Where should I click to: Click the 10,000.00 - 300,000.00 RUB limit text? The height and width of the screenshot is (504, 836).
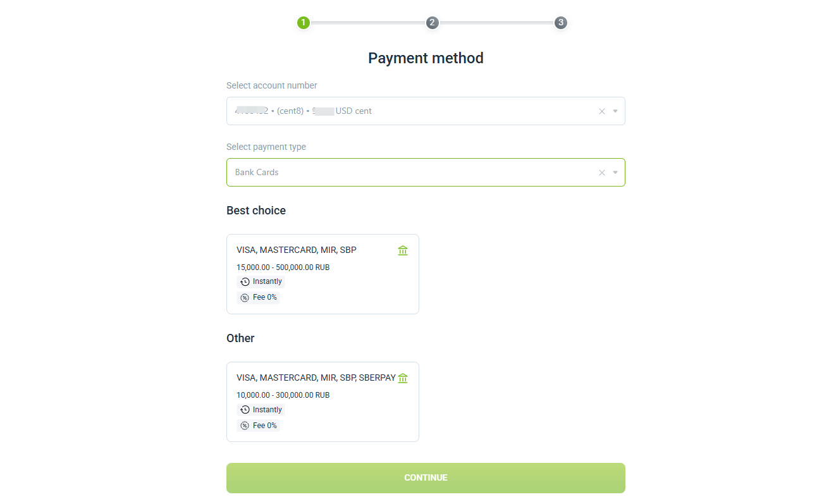[x=283, y=395]
